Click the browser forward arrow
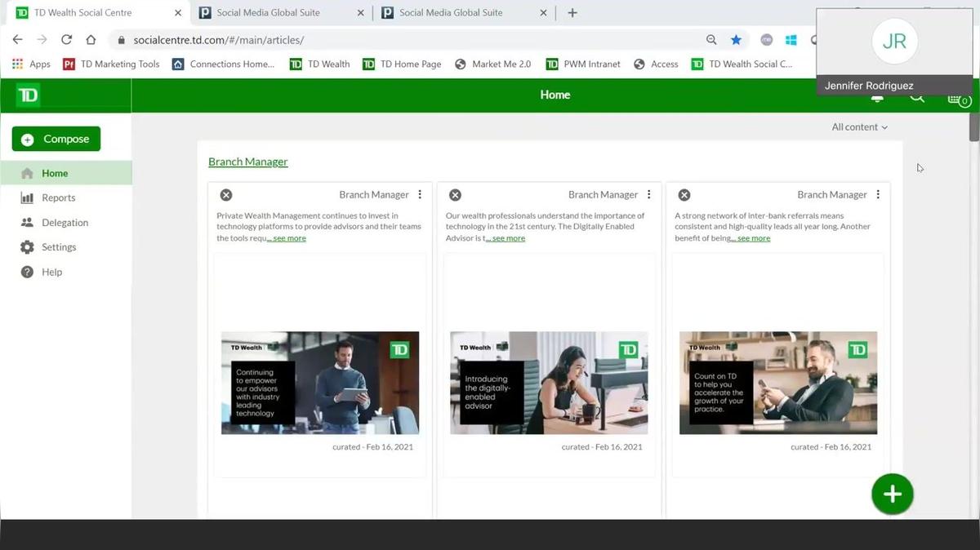Viewport: 980px width, 550px height. (42, 39)
